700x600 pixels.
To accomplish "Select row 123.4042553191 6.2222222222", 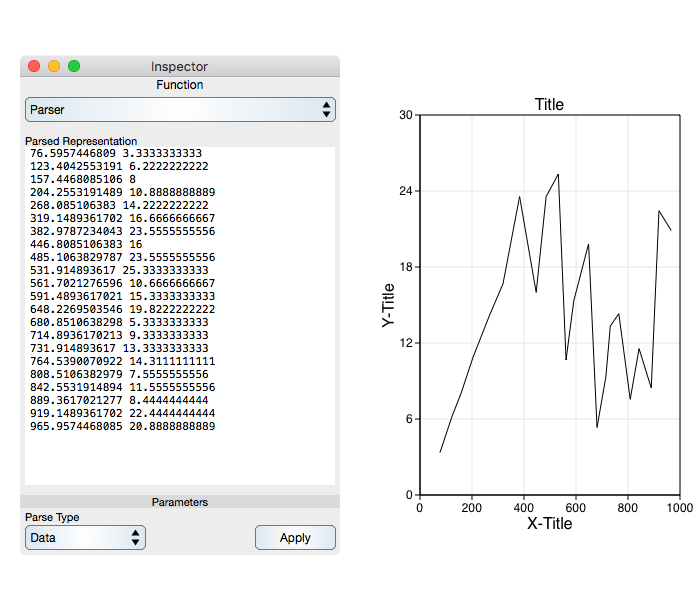I will pos(119,166).
